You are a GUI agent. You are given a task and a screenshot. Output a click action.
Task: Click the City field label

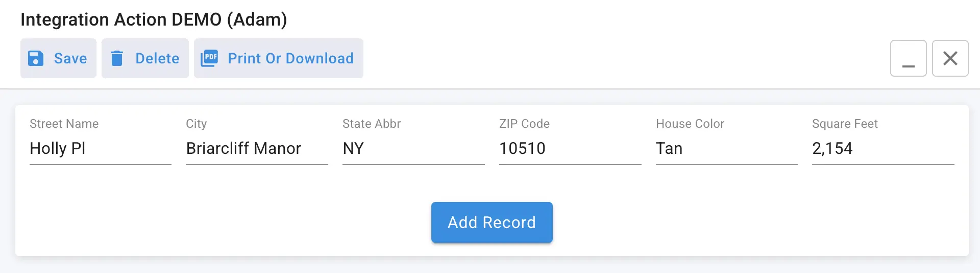197,124
